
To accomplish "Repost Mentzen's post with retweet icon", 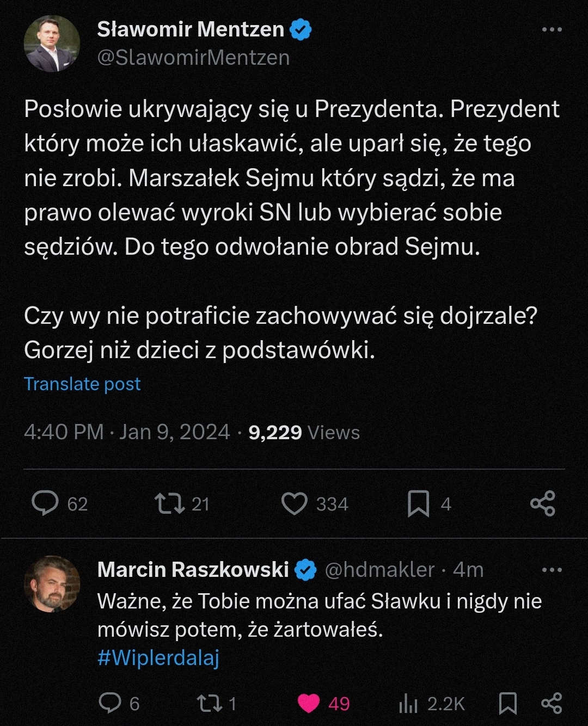I will click(170, 503).
